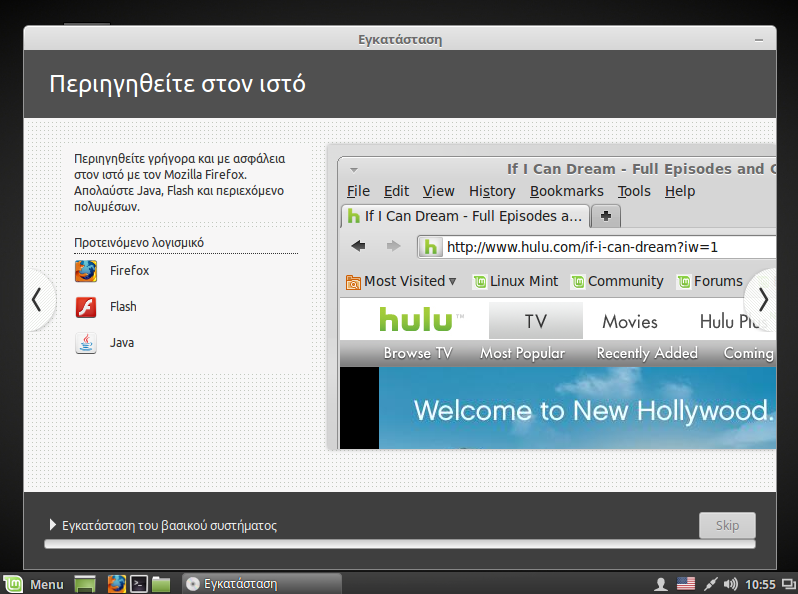Click the browser forward arrow

coord(393,246)
